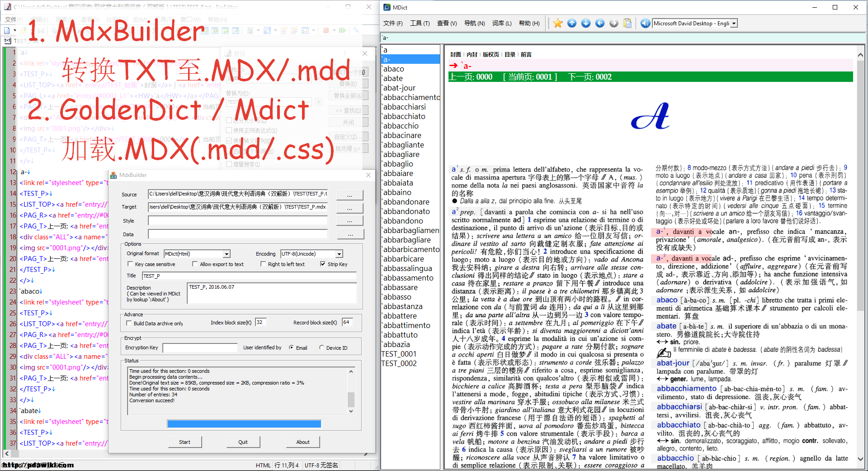Open Original format dropdown in MdxBuilder
Viewport: 868px width, 471px height.
click(x=226, y=254)
